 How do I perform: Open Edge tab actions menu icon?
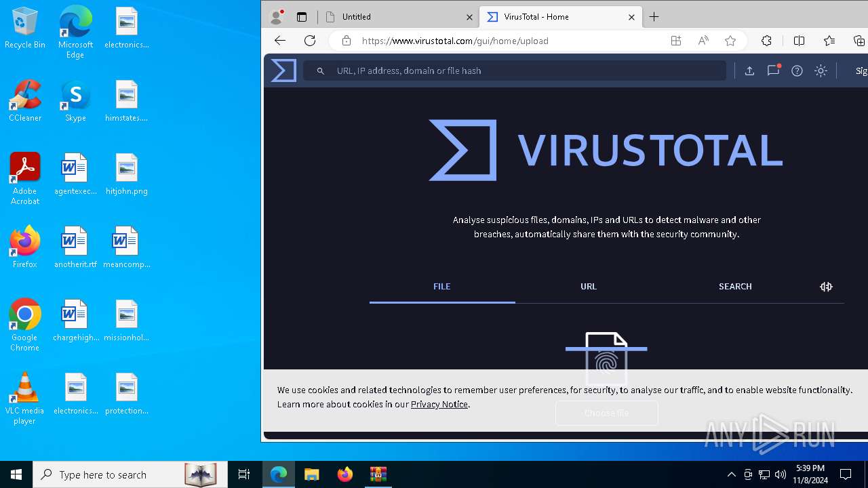click(302, 17)
